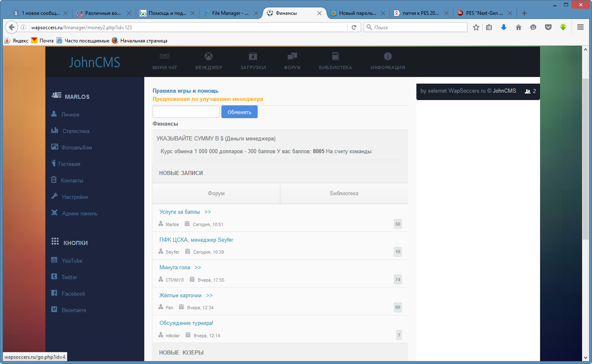Open 'Часто посещаемые' bookmarks folder
Image resolution: width=592 pixels, height=364 pixels.
point(83,40)
